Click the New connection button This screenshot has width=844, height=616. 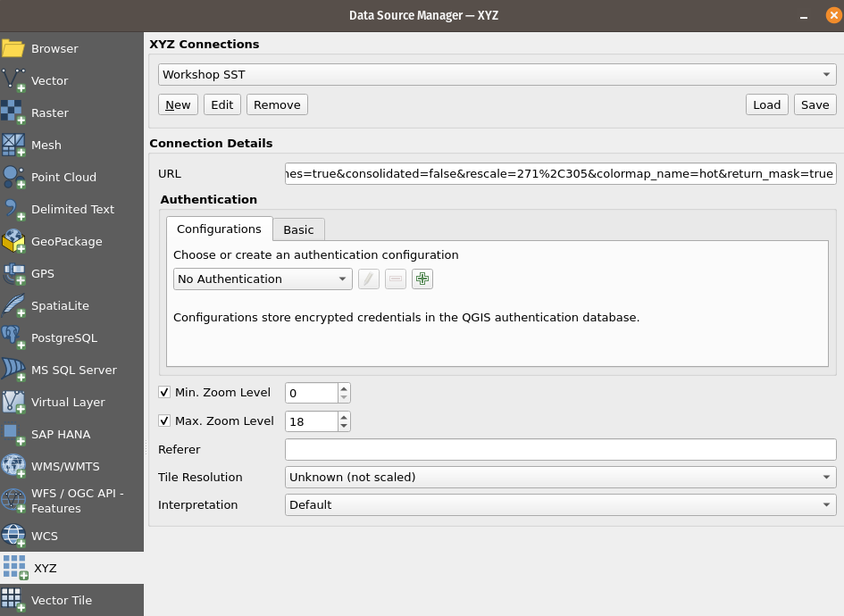tap(178, 105)
